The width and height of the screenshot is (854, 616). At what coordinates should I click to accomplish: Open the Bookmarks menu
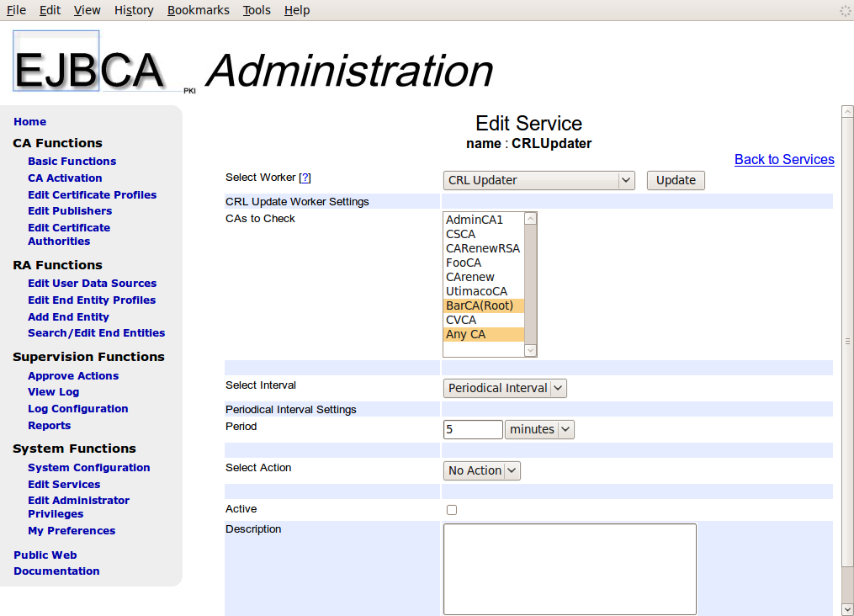click(197, 10)
